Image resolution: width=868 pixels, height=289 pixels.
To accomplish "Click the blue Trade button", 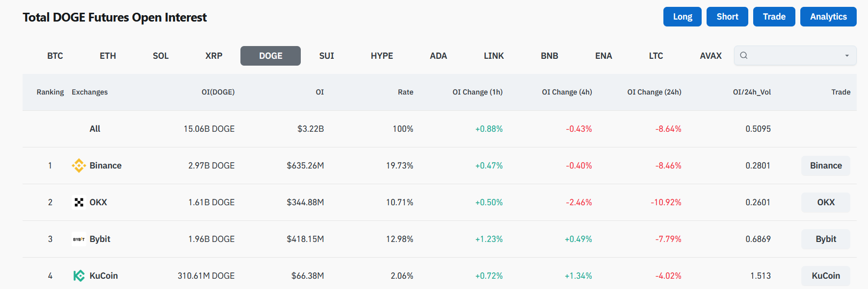I will [774, 17].
